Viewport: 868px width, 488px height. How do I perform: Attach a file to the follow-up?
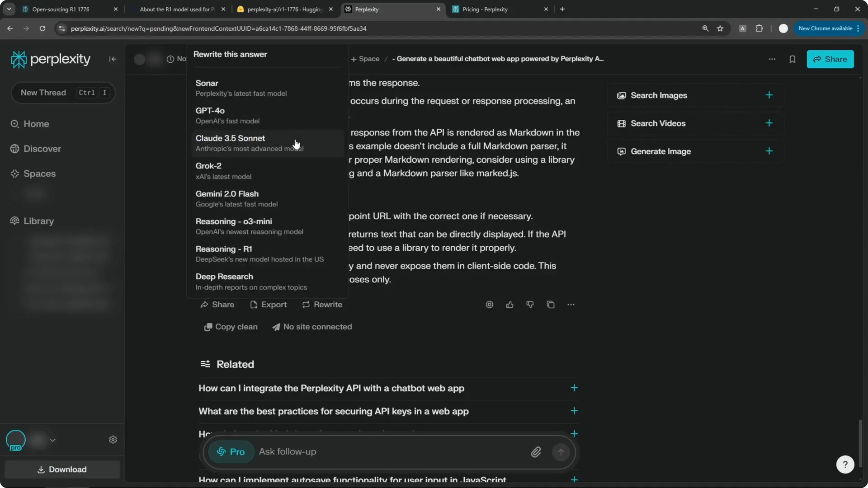point(536,452)
